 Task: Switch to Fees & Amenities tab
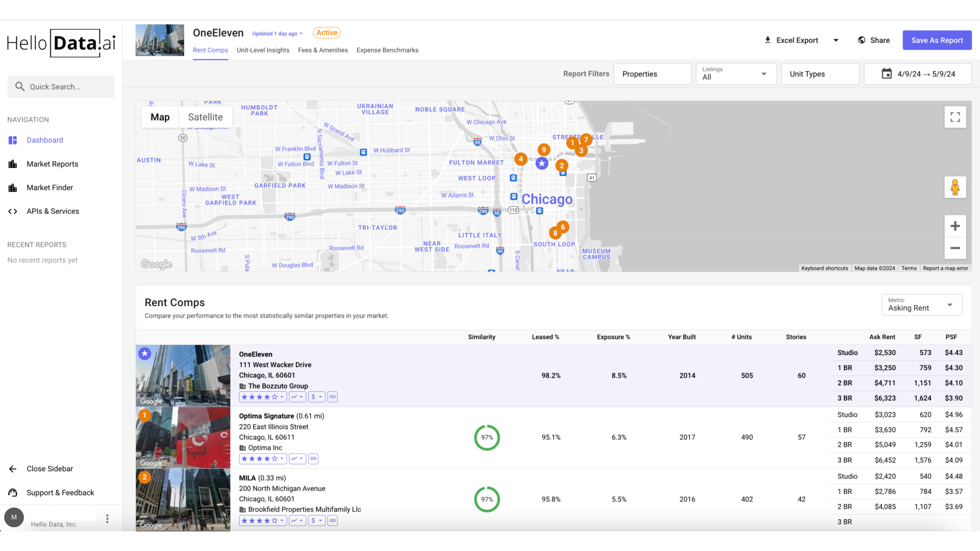[x=323, y=50]
